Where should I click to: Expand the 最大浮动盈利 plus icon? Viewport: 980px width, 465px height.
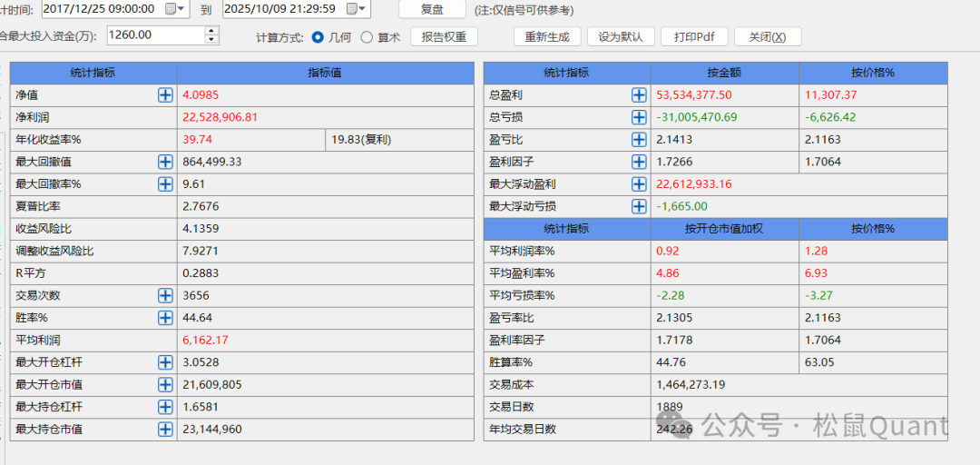pos(639,184)
